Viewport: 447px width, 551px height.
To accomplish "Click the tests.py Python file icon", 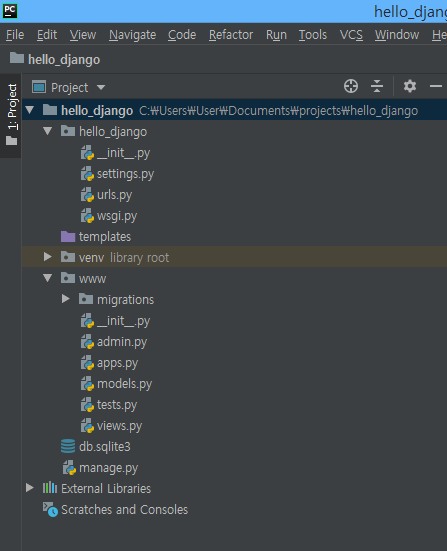I will [87, 405].
